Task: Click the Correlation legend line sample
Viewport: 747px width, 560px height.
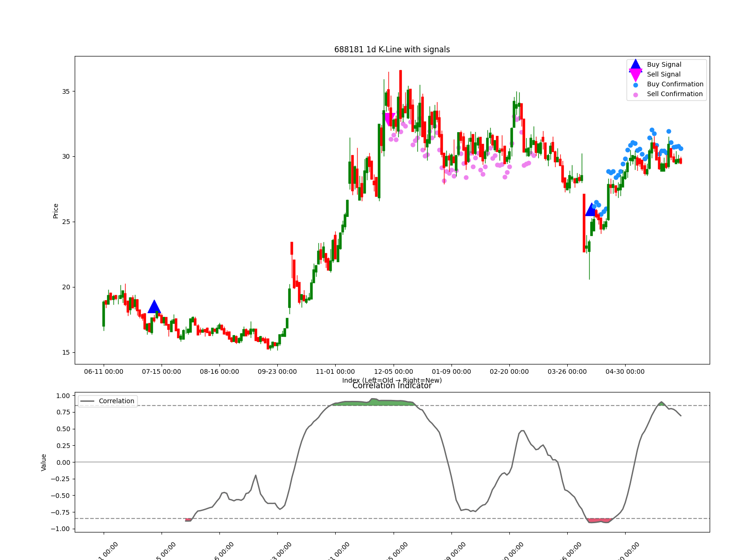Action: pyautogui.click(x=88, y=401)
